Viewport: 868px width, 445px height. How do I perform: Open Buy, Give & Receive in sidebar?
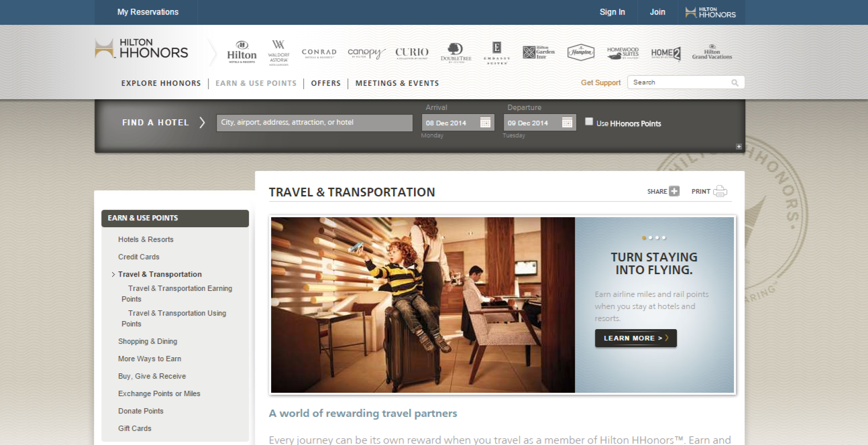point(152,376)
